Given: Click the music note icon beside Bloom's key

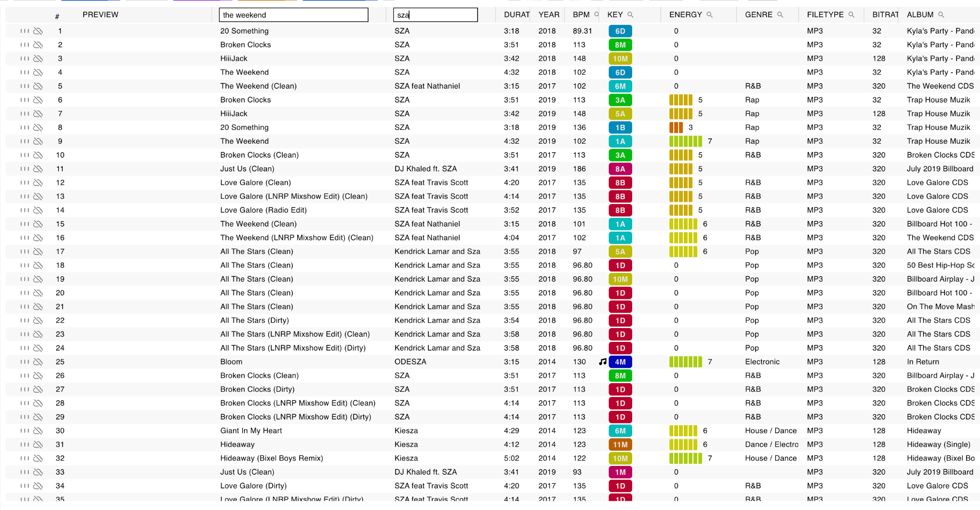Looking at the screenshot, I should click(x=602, y=362).
